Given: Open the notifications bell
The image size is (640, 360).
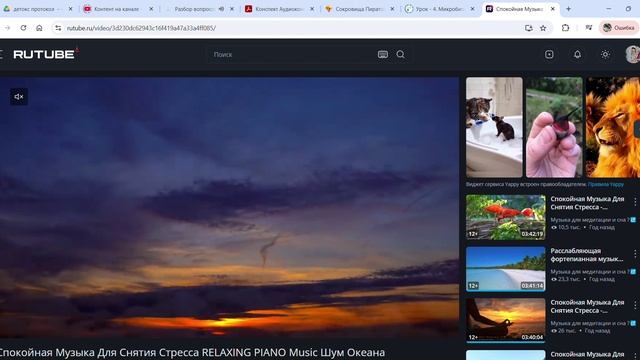Looking at the screenshot, I should point(577,54).
